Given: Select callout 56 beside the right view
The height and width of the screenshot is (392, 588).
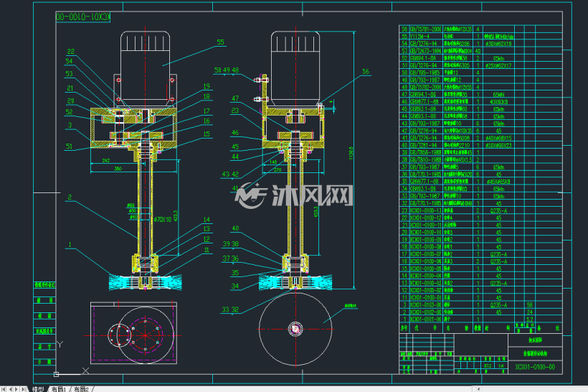Looking at the screenshot, I should 366,71.
